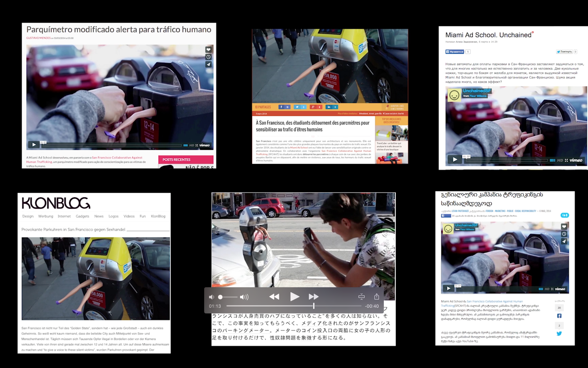
Task: Open the News menu on KlonBlog
Action: pyautogui.click(x=99, y=216)
